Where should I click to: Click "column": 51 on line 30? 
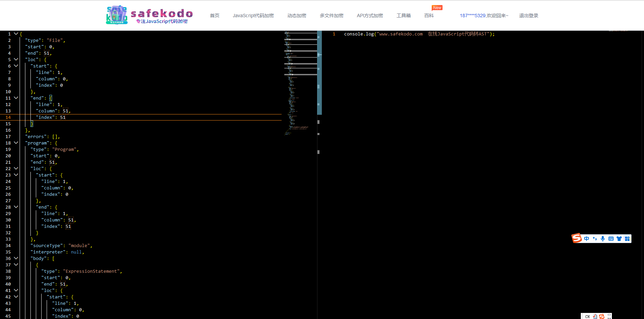pos(58,220)
